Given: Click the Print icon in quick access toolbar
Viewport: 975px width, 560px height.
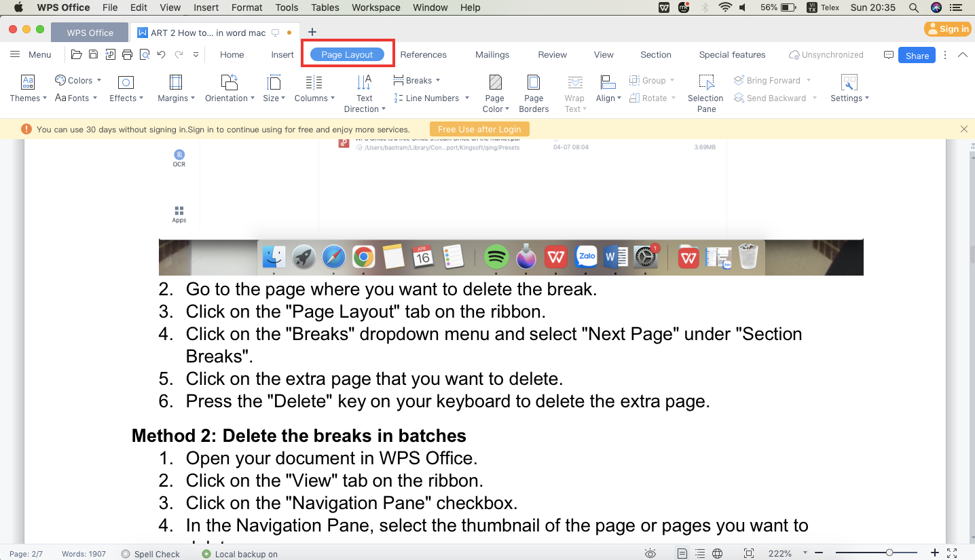Looking at the screenshot, I should pyautogui.click(x=127, y=55).
